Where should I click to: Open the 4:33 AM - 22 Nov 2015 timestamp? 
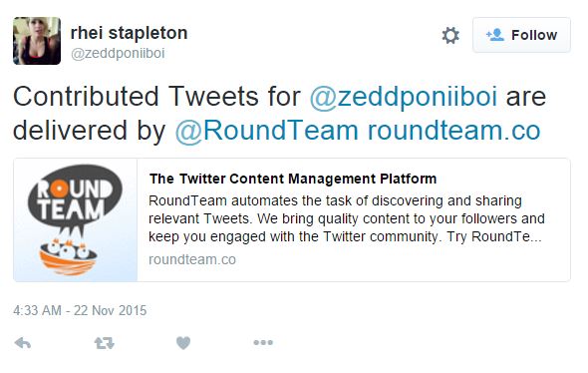[80, 311]
